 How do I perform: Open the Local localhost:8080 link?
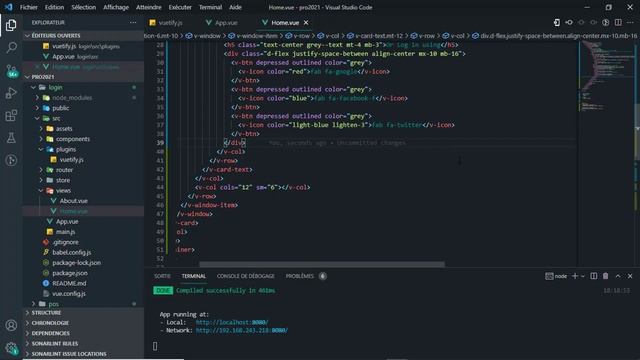click(231, 322)
